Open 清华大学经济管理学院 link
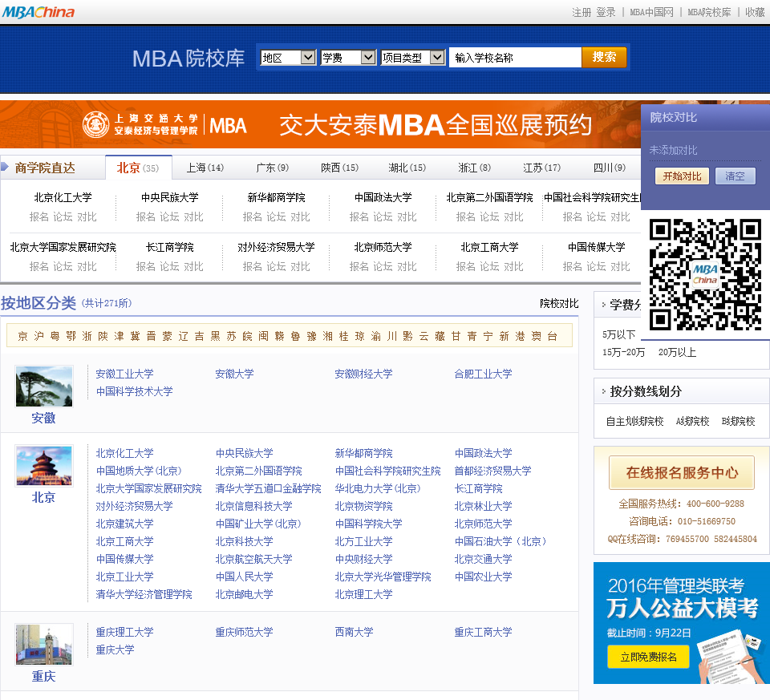 pos(144,594)
